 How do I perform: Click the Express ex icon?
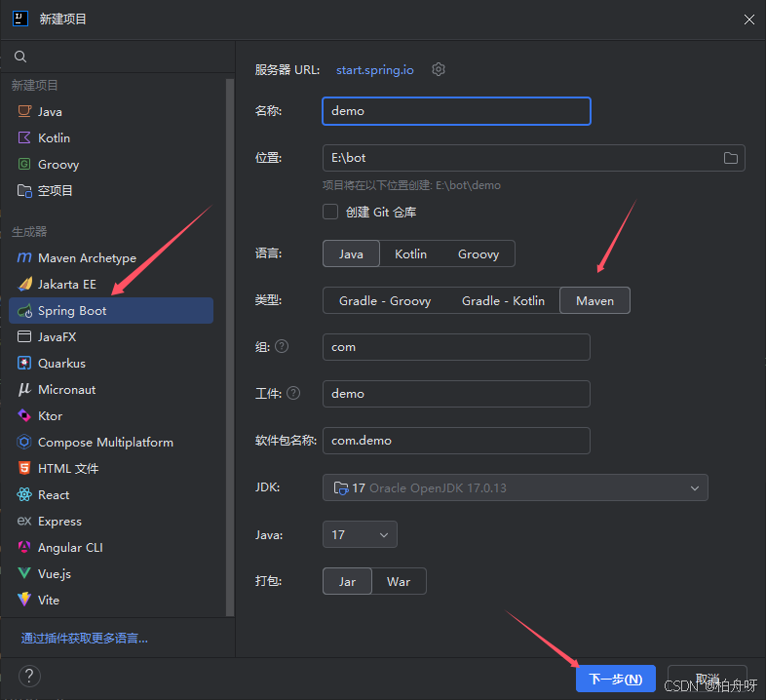tap(24, 521)
